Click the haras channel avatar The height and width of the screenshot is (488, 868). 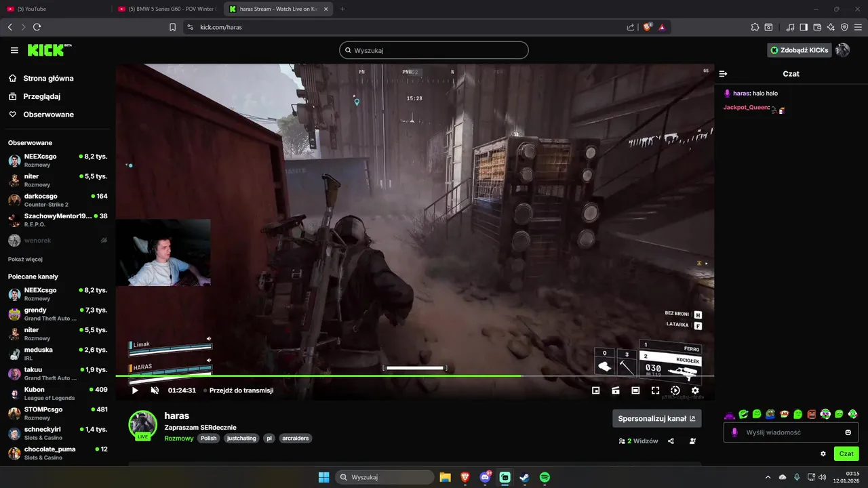[x=143, y=424]
